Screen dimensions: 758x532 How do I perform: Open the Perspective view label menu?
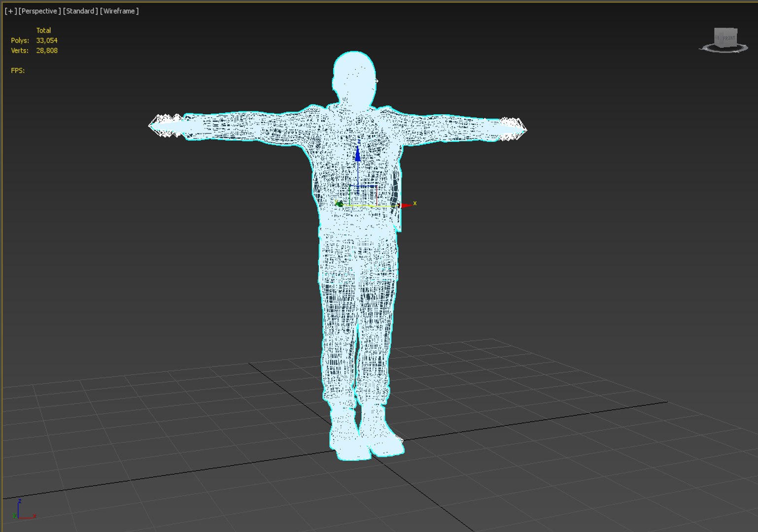click(39, 11)
